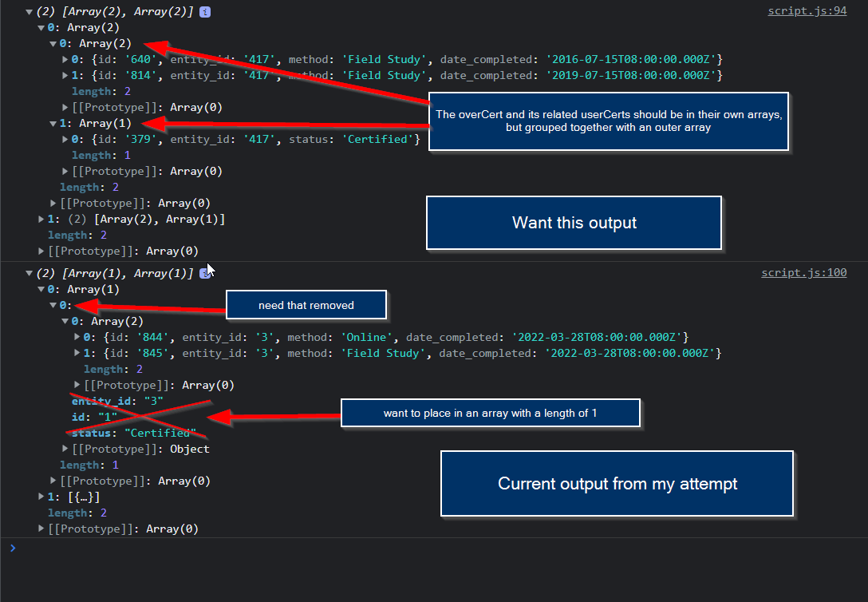The width and height of the screenshot is (868, 602).
Task: Collapse the (2) [Array(1), Array(1)] log
Action: tap(29, 273)
